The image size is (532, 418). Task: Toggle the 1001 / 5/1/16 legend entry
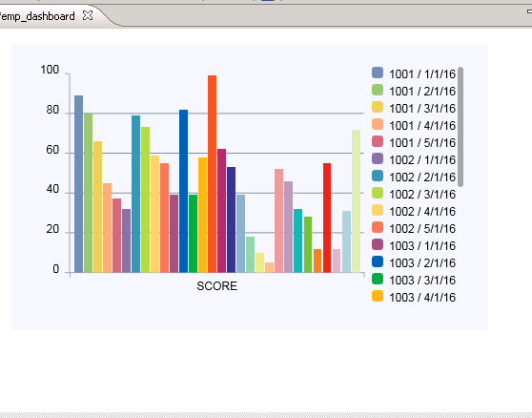click(x=414, y=142)
